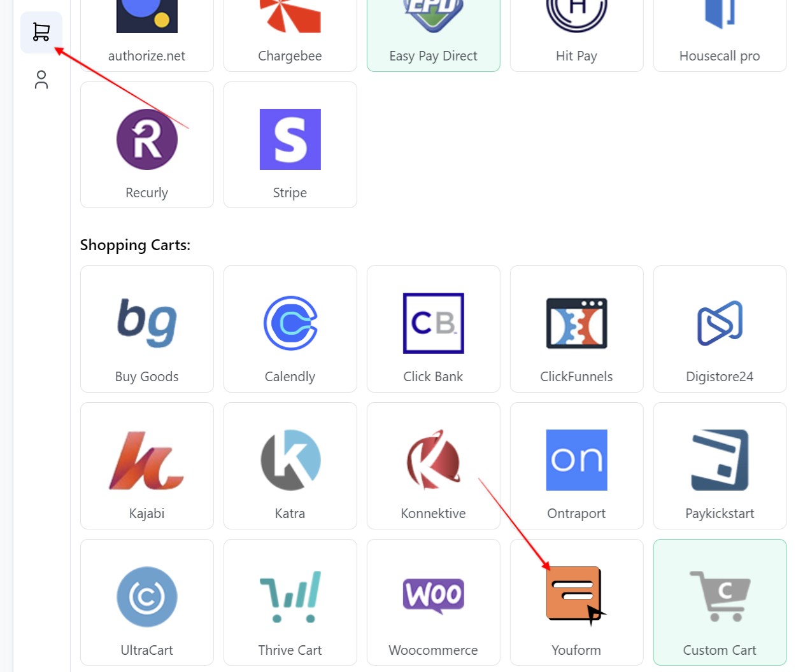This screenshot has height=672, width=796.
Task: Click the Woocommerce label text
Action: pos(434,650)
